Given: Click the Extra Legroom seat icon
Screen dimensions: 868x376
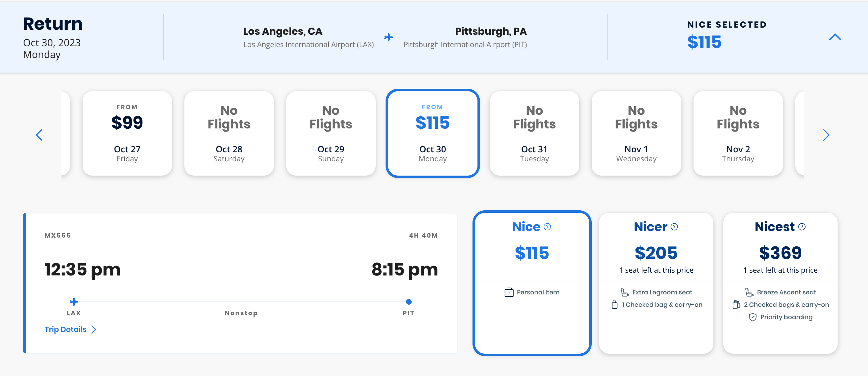Looking at the screenshot, I should 624,292.
